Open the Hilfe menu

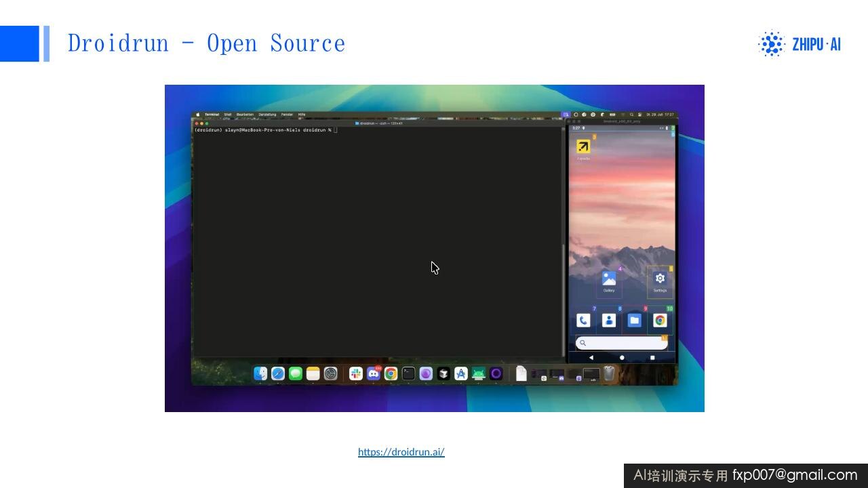point(302,115)
